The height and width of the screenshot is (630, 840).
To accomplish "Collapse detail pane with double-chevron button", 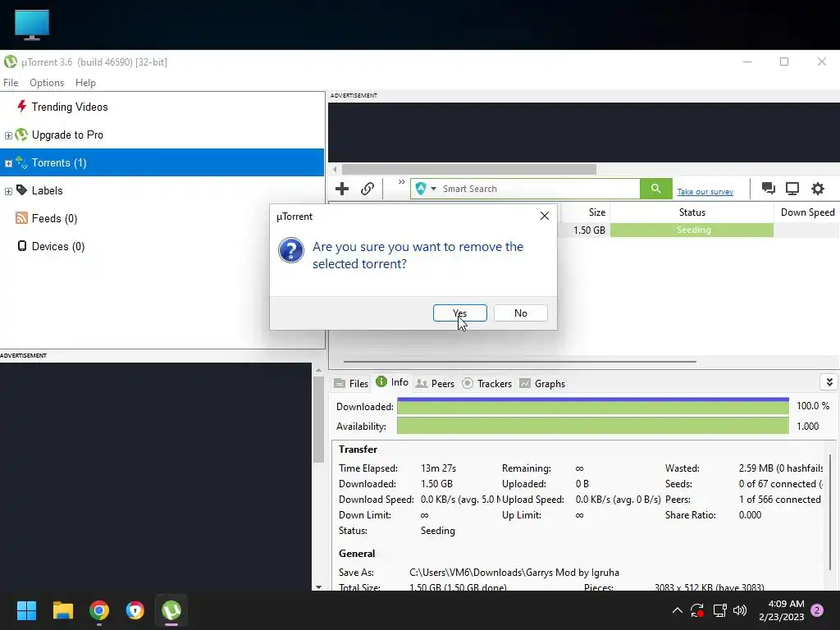I will pos(829,382).
